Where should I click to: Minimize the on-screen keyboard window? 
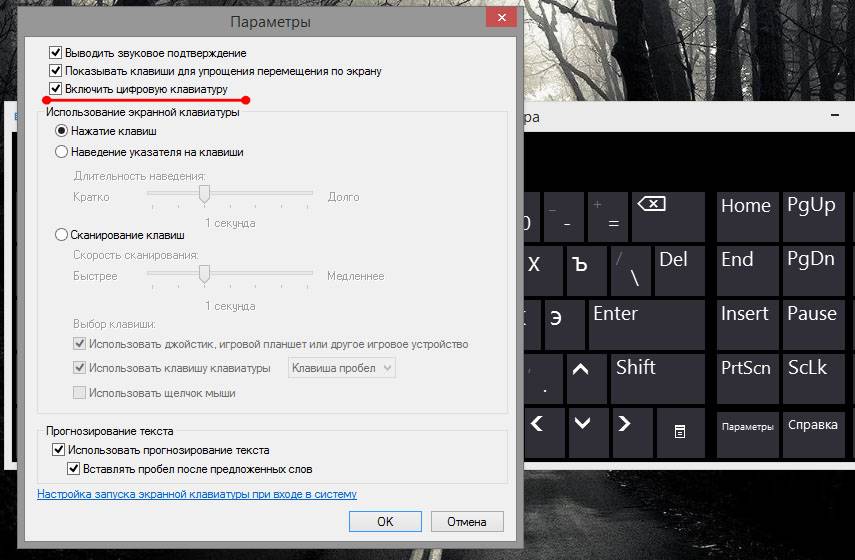[x=834, y=115]
